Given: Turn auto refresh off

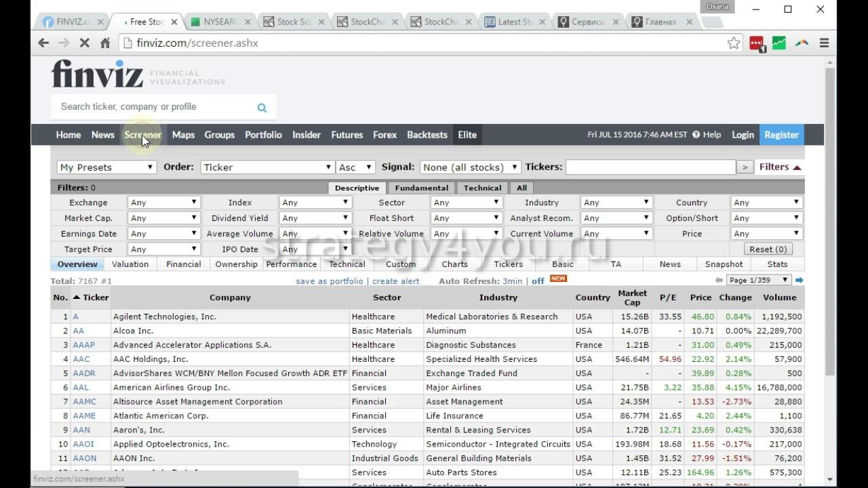Looking at the screenshot, I should [x=538, y=281].
